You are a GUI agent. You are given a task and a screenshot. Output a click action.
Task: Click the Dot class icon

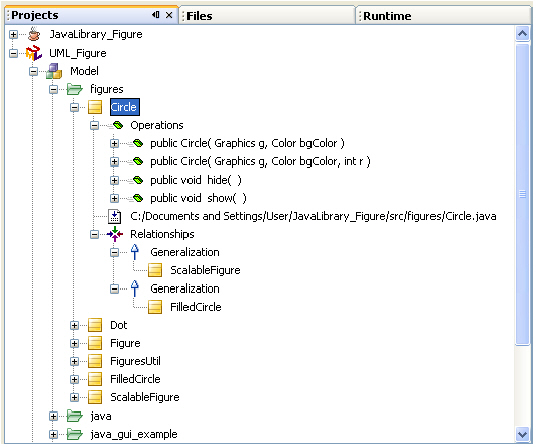coord(95,325)
